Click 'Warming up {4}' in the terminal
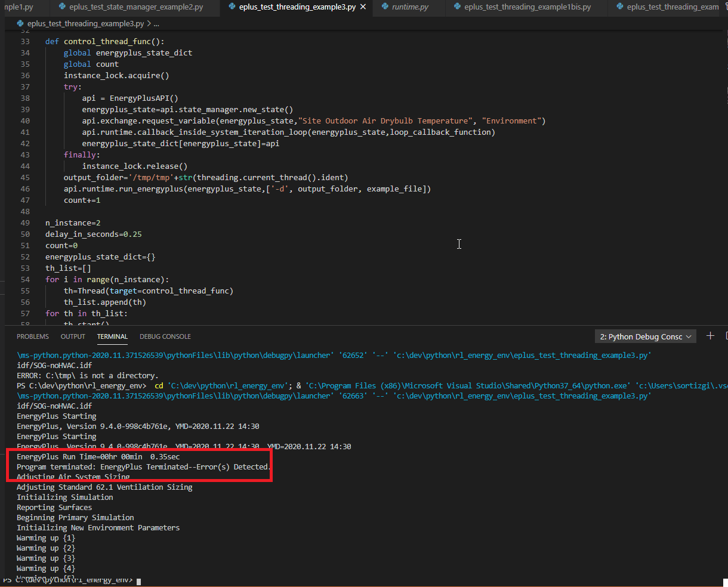The height and width of the screenshot is (587, 728). 46,569
